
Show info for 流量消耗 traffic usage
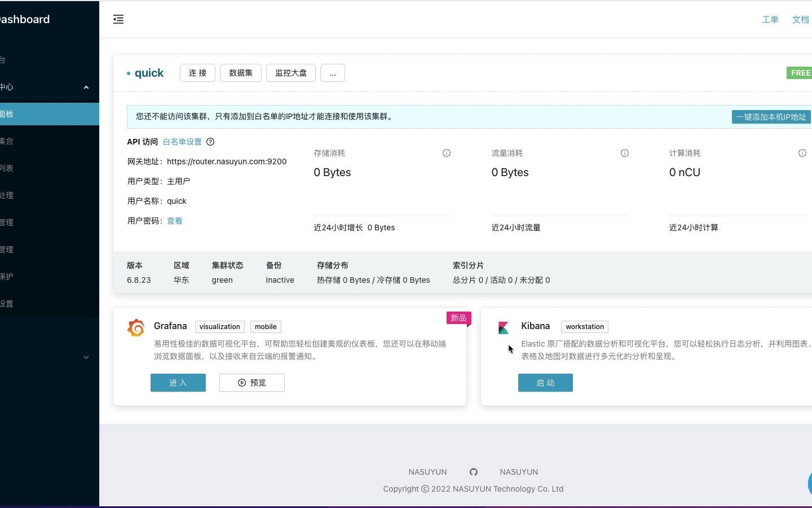click(x=625, y=153)
